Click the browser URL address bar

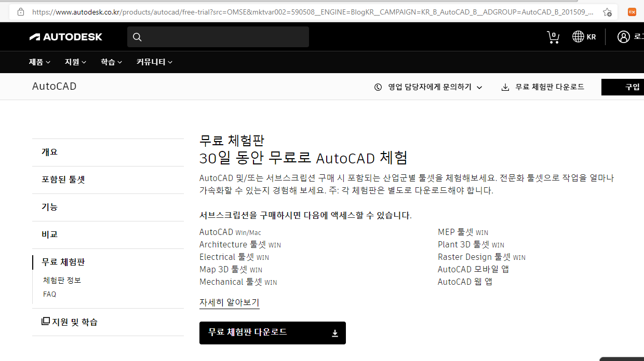[x=312, y=11]
